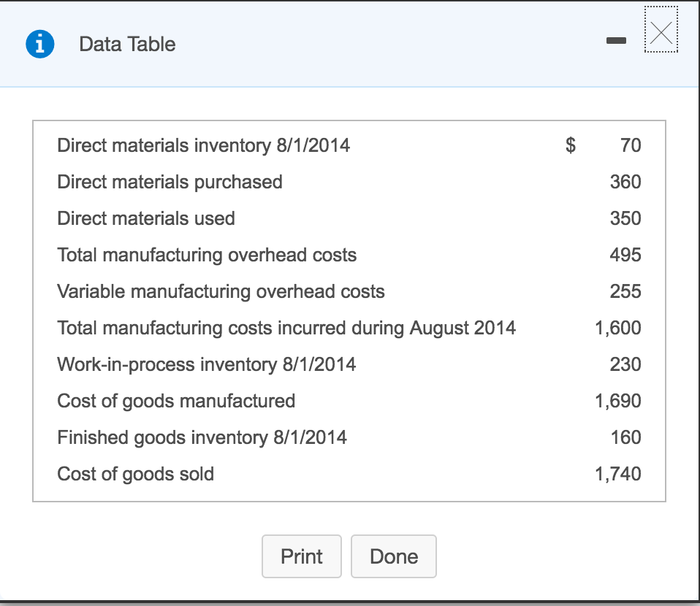This screenshot has height=606, width=700.
Task: Select the Direct materials purchased row
Action: pos(170,182)
